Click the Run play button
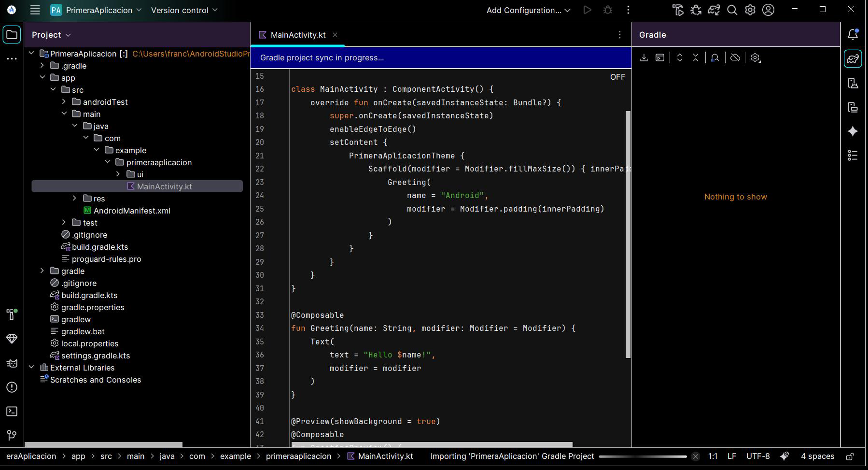This screenshot has width=868, height=470. [x=588, y=10]
